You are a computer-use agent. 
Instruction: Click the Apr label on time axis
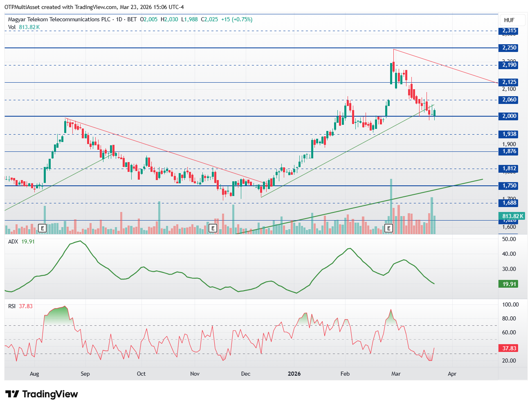(452, 374)
